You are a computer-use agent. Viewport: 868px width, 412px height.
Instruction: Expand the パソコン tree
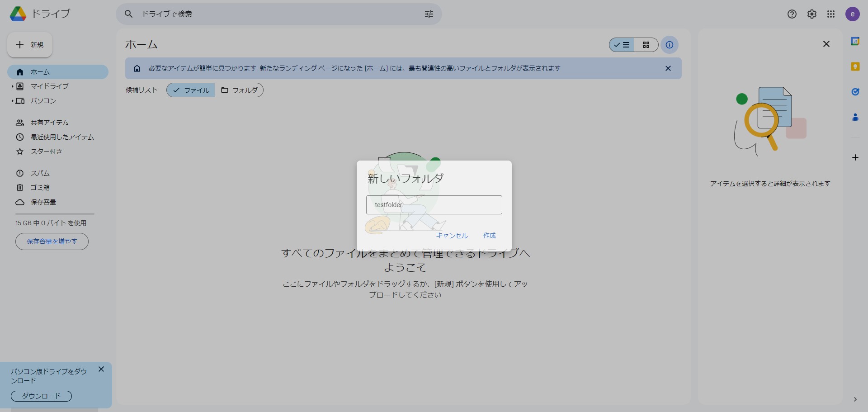pos(12,101)
